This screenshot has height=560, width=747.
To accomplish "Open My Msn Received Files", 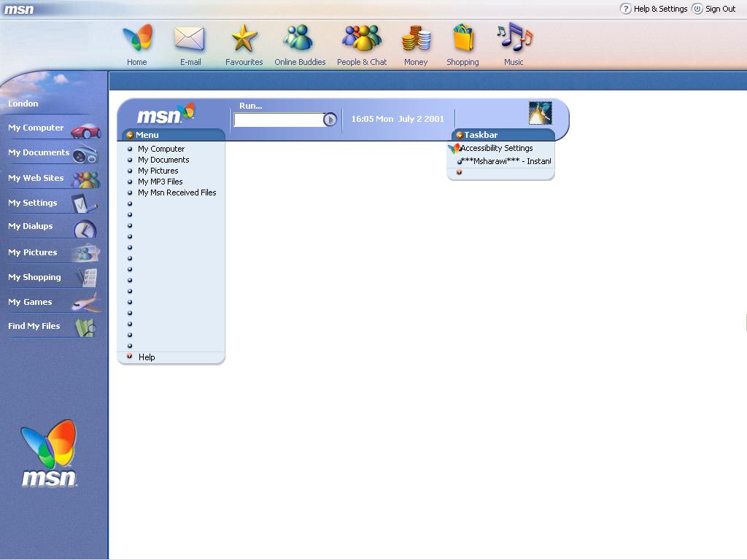I will point(177,192).
